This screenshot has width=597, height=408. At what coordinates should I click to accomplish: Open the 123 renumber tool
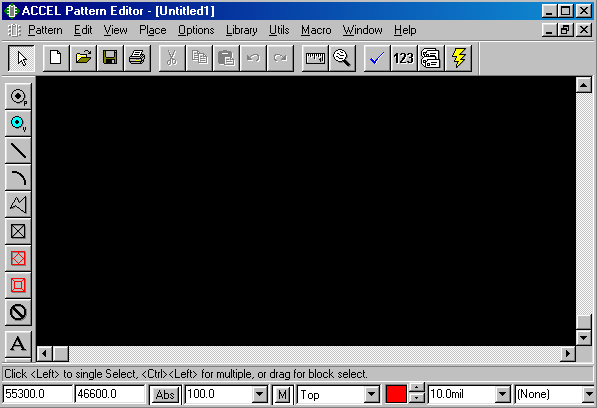(x=404, y=58)
